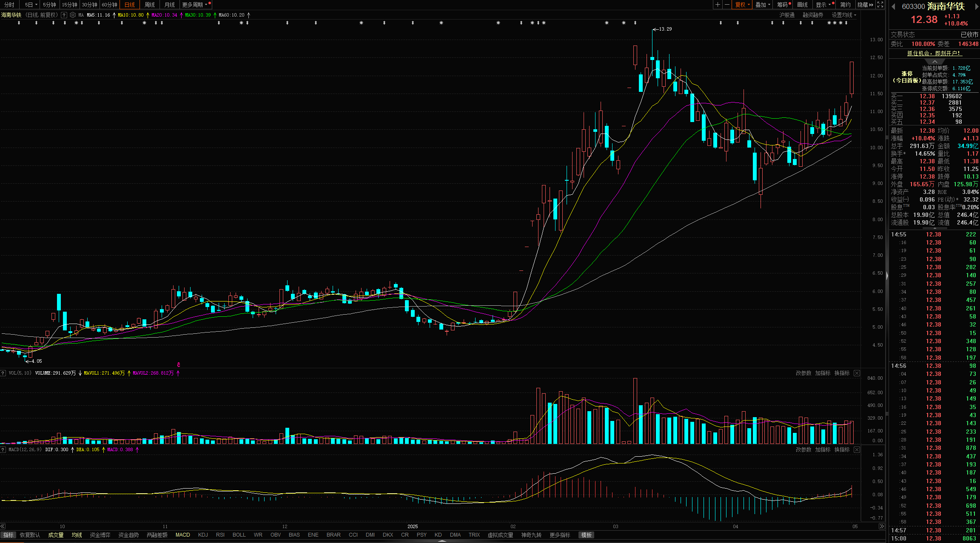Toggle the 均线 moving average indicator
Viewport: 980px width, 543px height.
[x=77, y=535]
